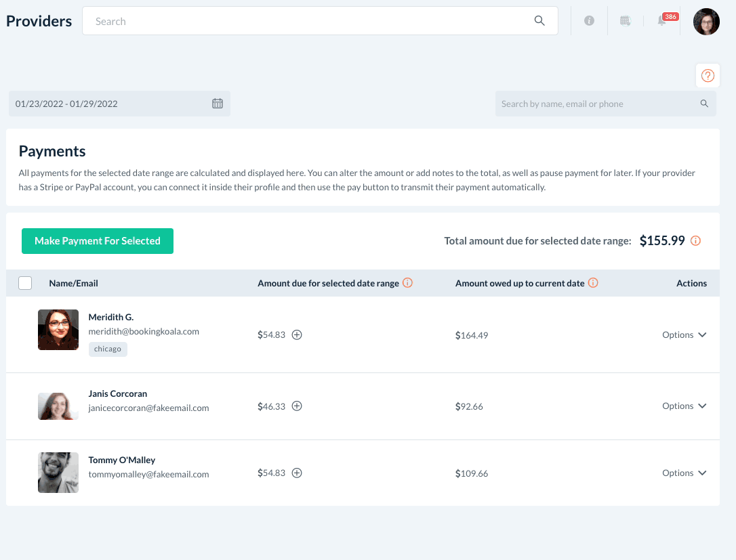Viewport: 736px width, 560px height.
Task: Click info icon beside Amount due column header
Action: pos(407,283)
